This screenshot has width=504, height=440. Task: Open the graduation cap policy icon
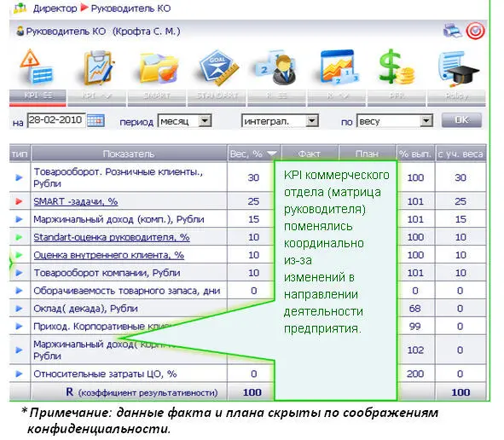(x=458, y=68)
